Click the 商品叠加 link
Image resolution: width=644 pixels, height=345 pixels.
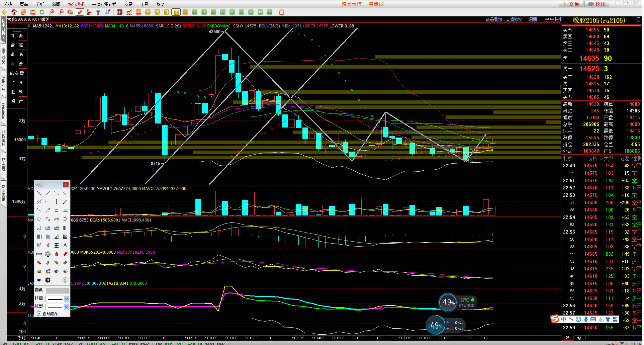point(494,19)
